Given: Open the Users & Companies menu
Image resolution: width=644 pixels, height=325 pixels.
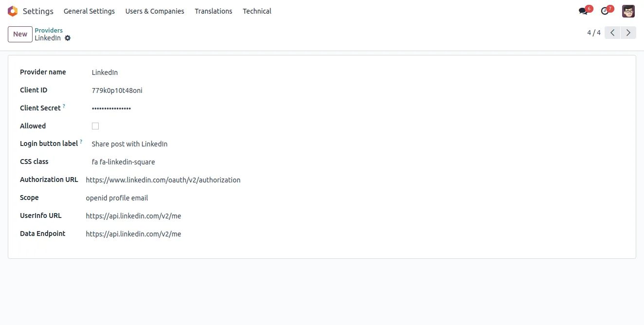Looking at the screenshot, I should 155,11.
